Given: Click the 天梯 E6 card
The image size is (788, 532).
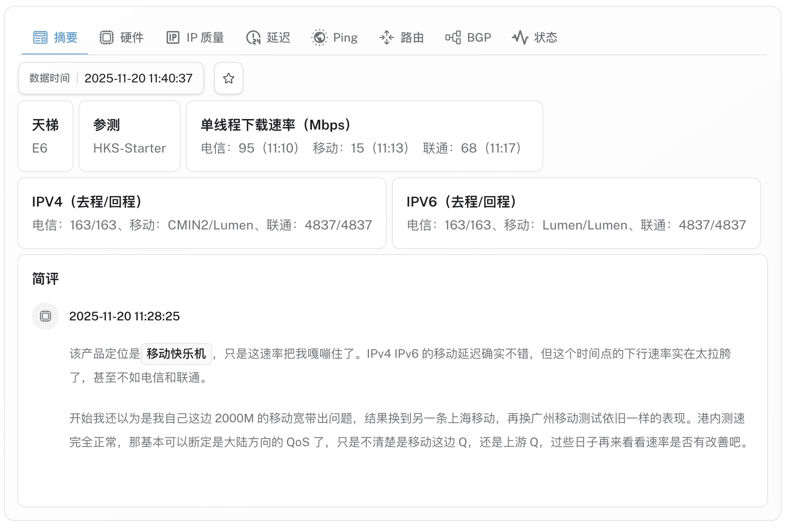Looking at the screenshot, I should coord(45,136).
